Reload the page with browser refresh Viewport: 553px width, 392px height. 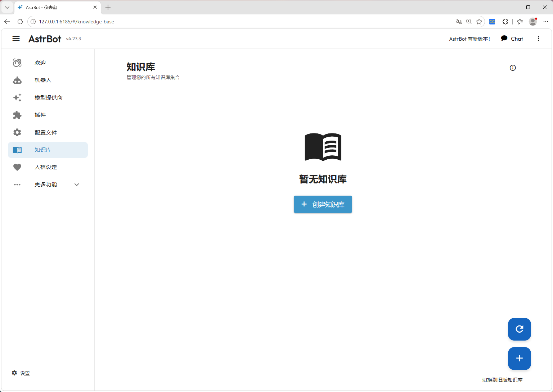pos(20,22)
